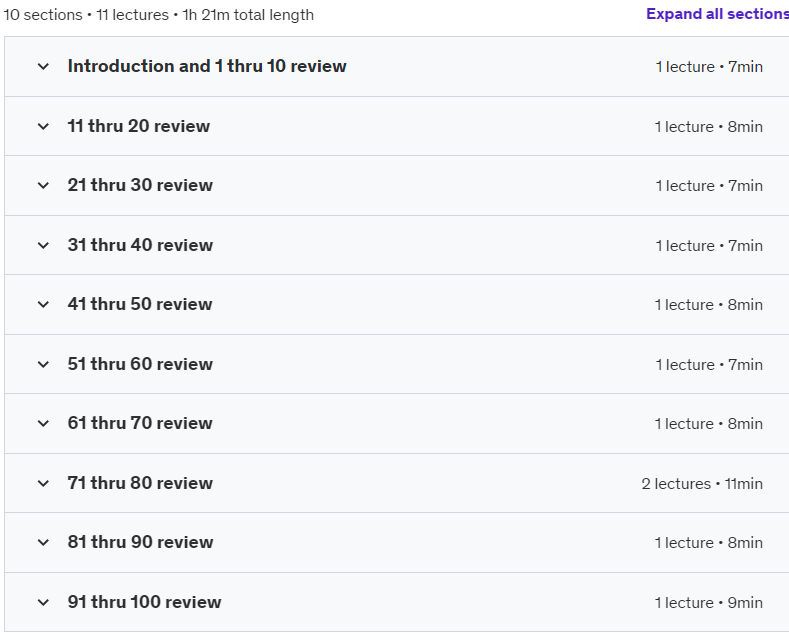Open the 71 thru 80 review section title
Screen dimensions: 789x640
pos(140,483)
